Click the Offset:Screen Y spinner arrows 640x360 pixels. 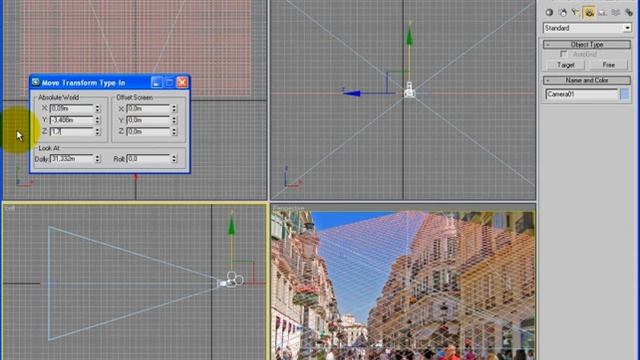(174, 120)
